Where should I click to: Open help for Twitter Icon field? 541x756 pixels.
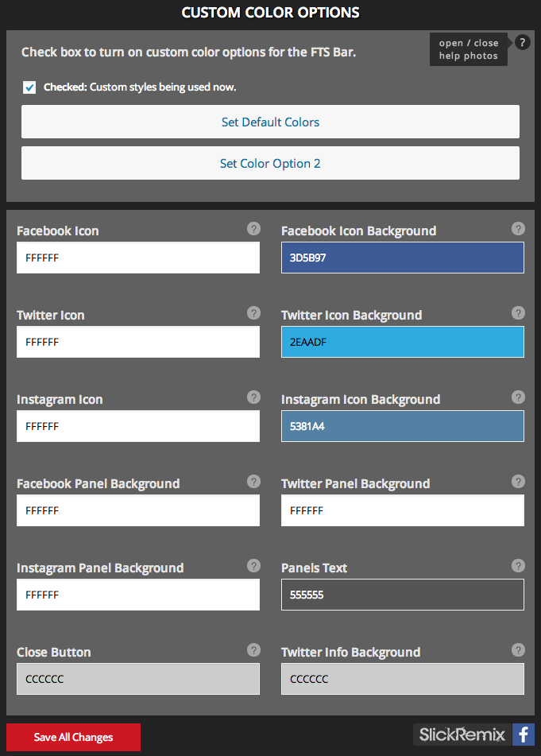pyautogui.click(x=254, y=313)
